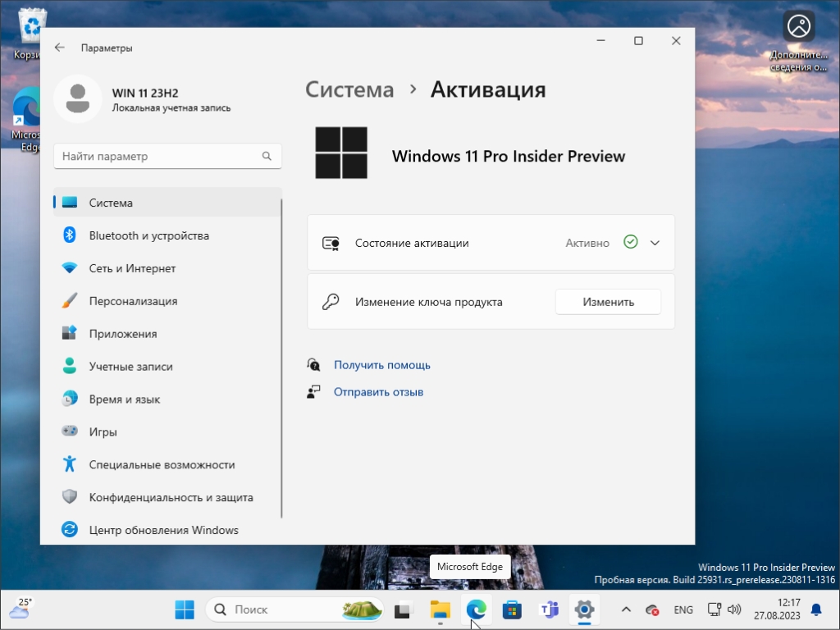Open the notification bell in the tray

[x=816, y=609]
